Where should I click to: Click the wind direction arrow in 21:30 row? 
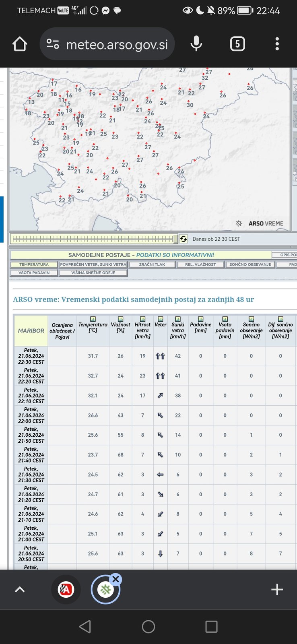click(x=160, y=475)
